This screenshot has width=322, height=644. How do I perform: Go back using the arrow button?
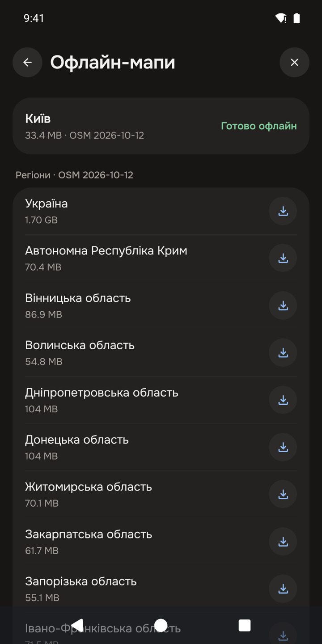27,62
